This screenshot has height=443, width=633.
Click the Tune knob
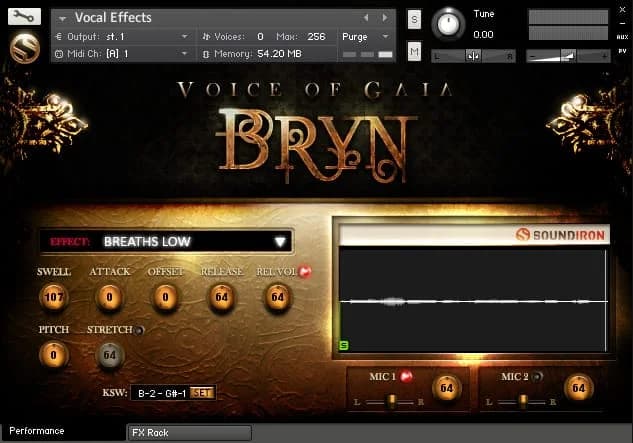448,24
